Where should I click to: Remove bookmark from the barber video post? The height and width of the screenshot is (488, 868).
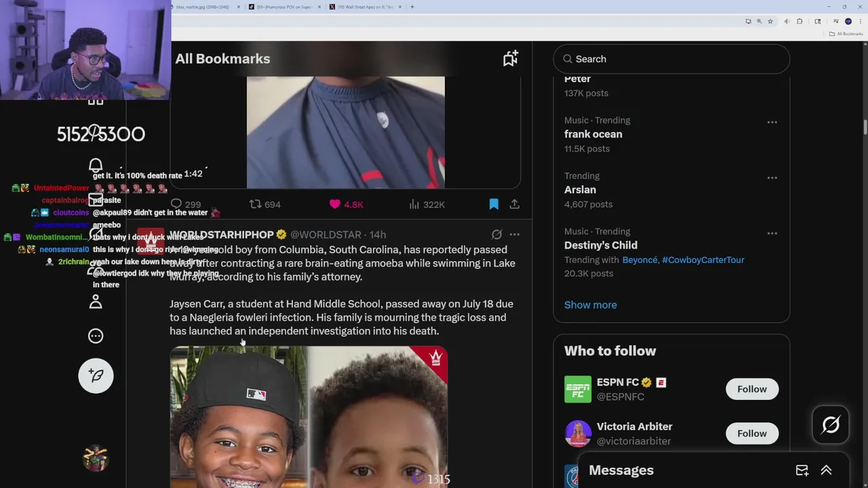494,204
